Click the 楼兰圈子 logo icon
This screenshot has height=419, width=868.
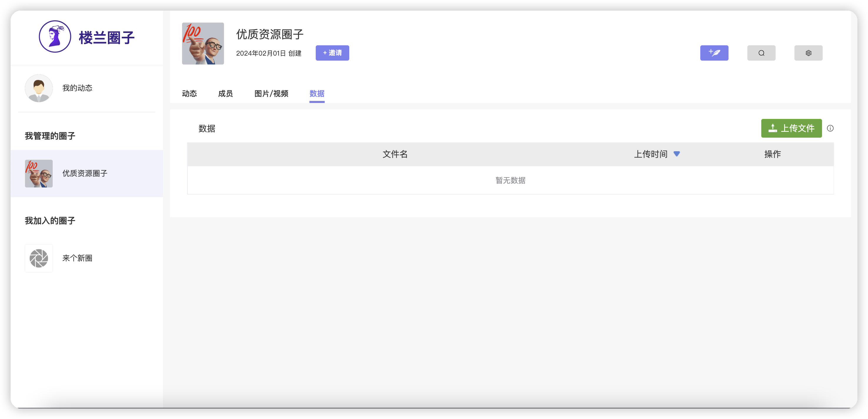point(55,36)
